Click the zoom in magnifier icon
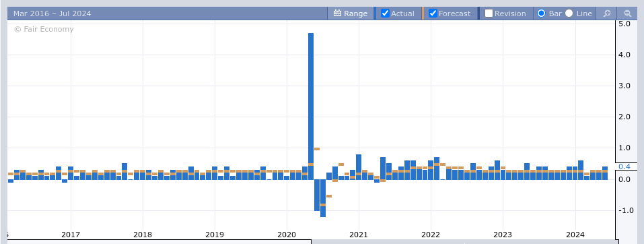 point(606,13)
